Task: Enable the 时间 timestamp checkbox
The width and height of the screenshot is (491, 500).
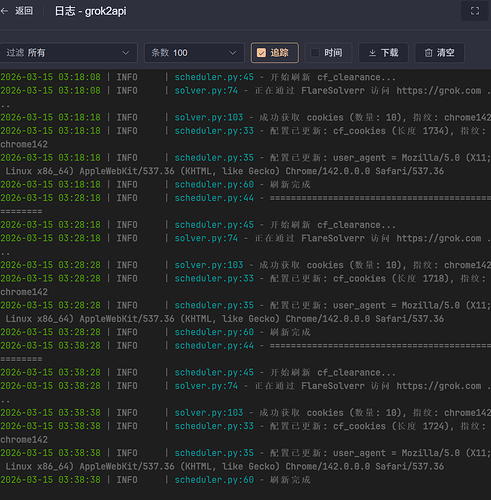Action: 328,53
